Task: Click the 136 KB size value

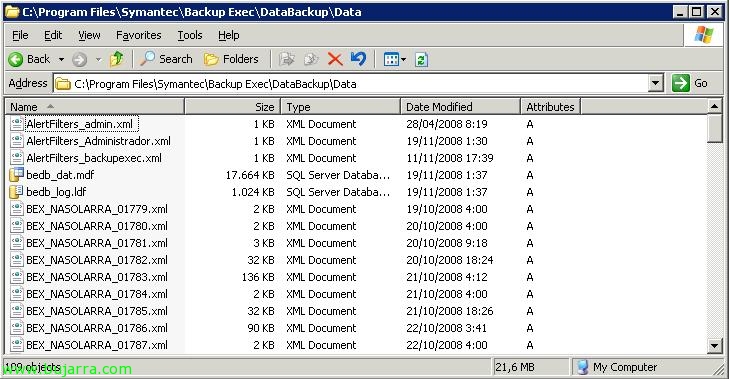Action: [258, 277]
